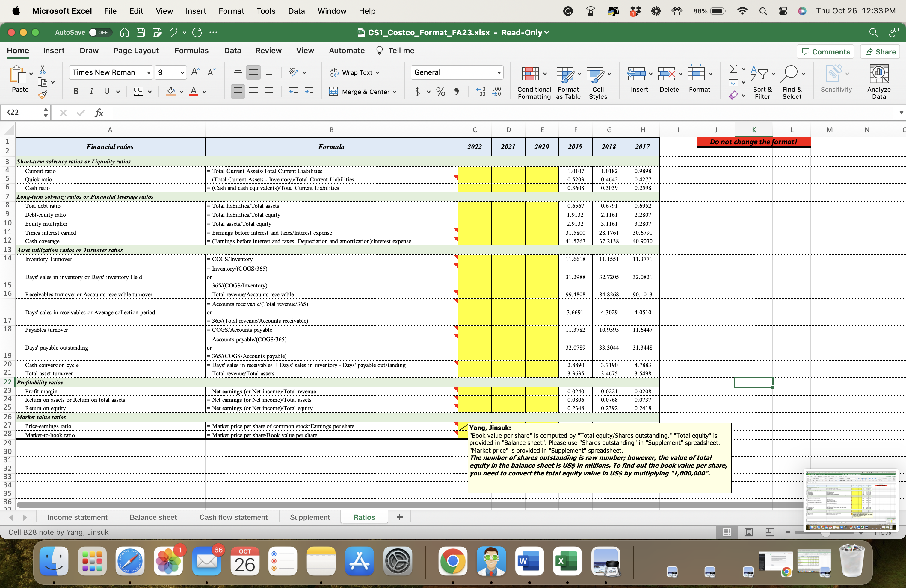Switch to Page Break Preview in status bar
Image resolution: width=906 pixels, height=588 pixels.
(770, 532)
